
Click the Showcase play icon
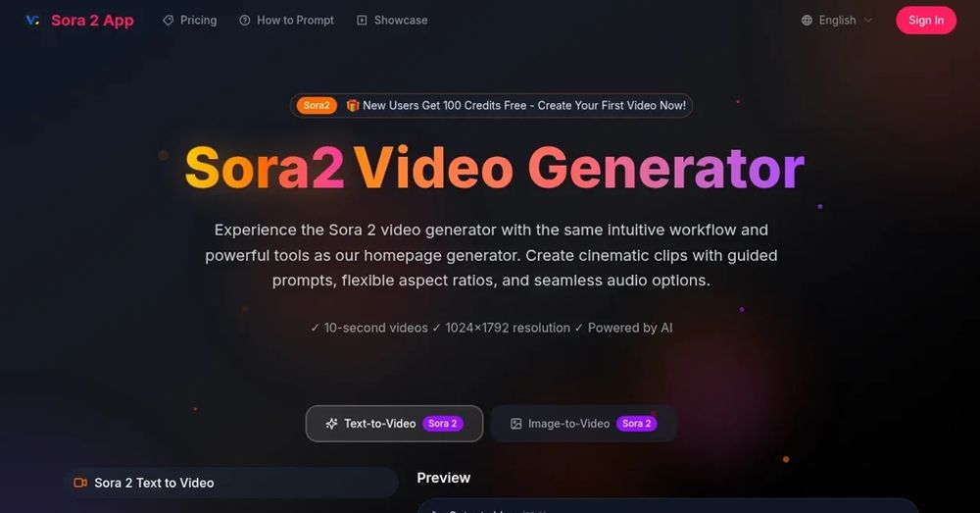362,21
